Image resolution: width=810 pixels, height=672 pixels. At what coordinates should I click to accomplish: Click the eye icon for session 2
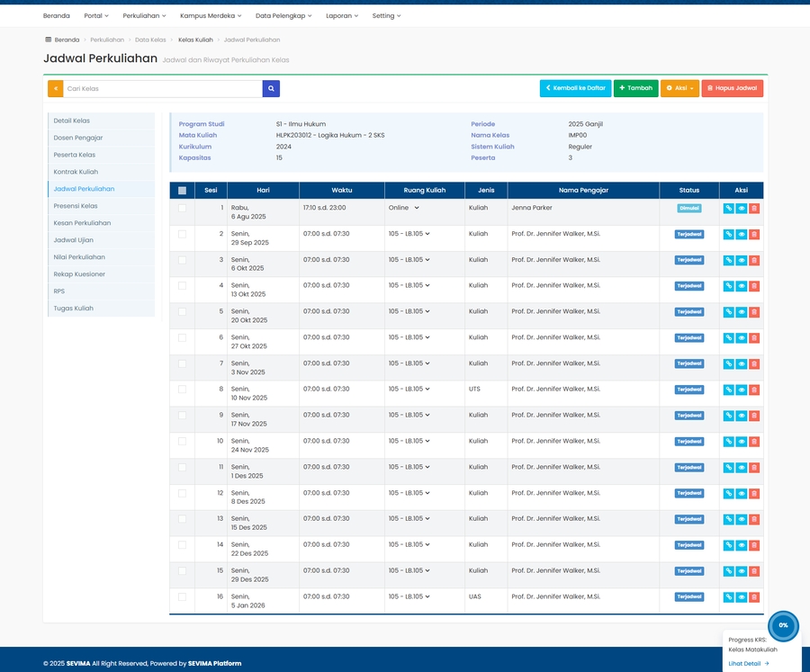(742, 234)
